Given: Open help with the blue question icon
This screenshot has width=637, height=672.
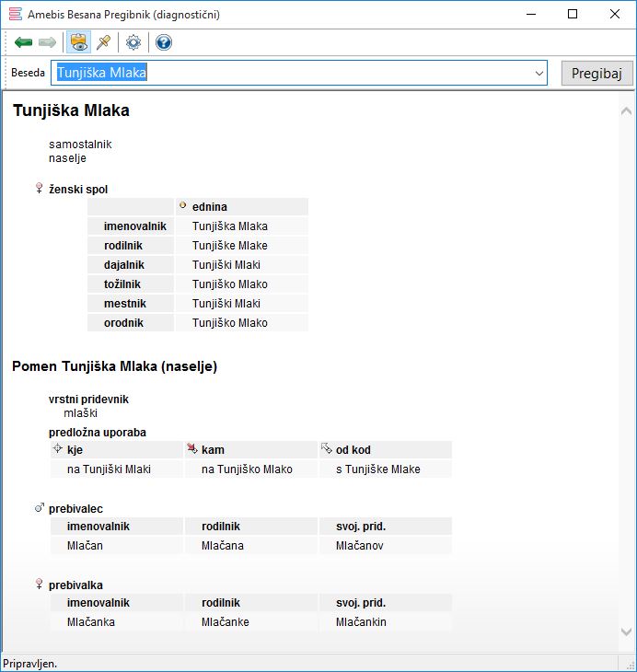Looking at the screenshot, I should point(164,42).
